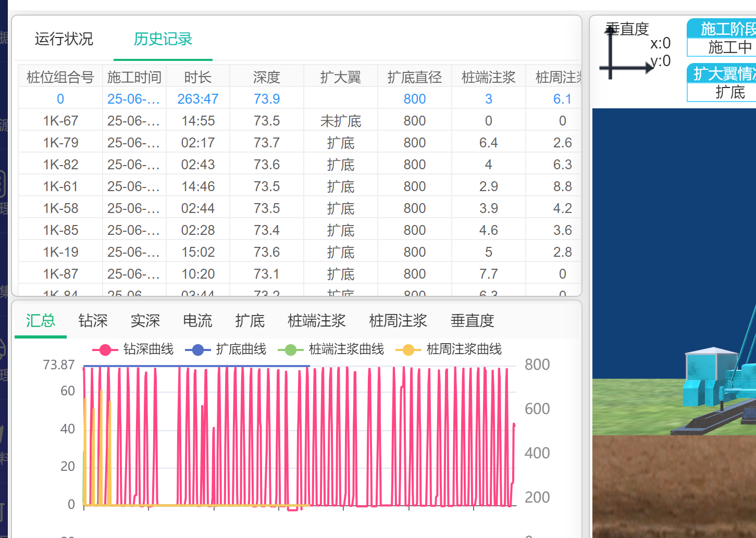Screen dimensions: 756x538
Task: Open the 垂直度 chart tab
Action: point(472,320)
